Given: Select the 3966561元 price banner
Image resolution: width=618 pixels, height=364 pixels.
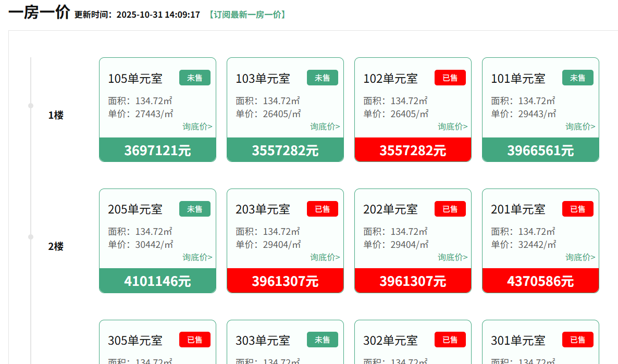Looking at the screenshot, I should [540, 150].
